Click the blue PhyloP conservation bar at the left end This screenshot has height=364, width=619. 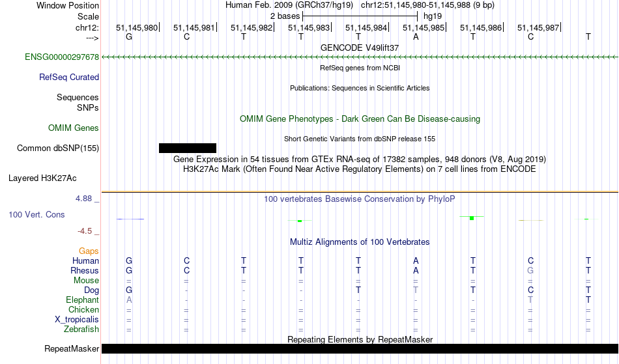click(130, 219)
